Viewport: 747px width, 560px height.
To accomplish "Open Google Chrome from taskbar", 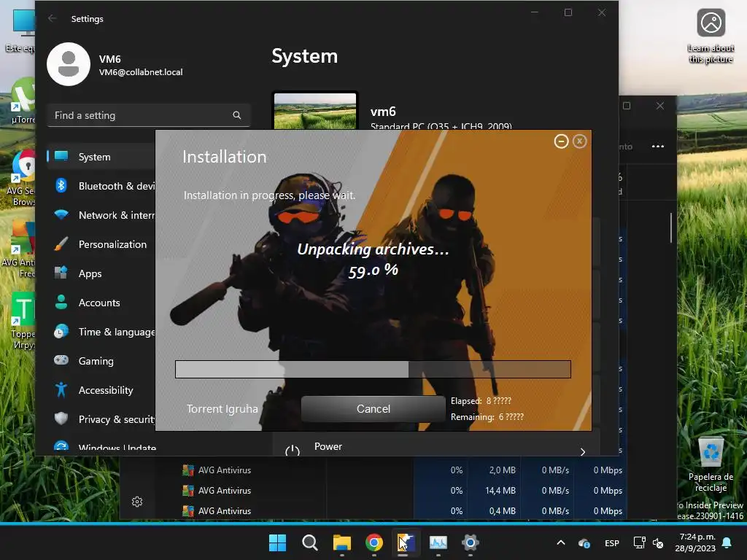I will click(374, 542).
